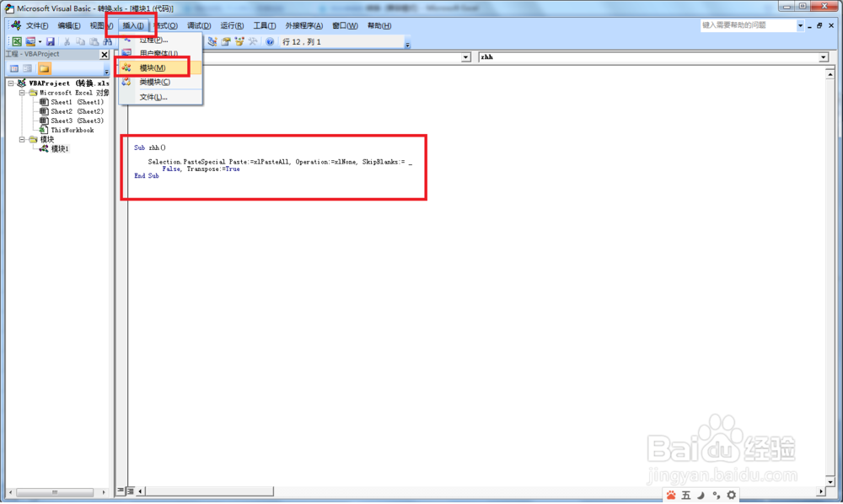Open the 运行(R) menu
Screen dimensions: 843x504
[x=232, y=26]
